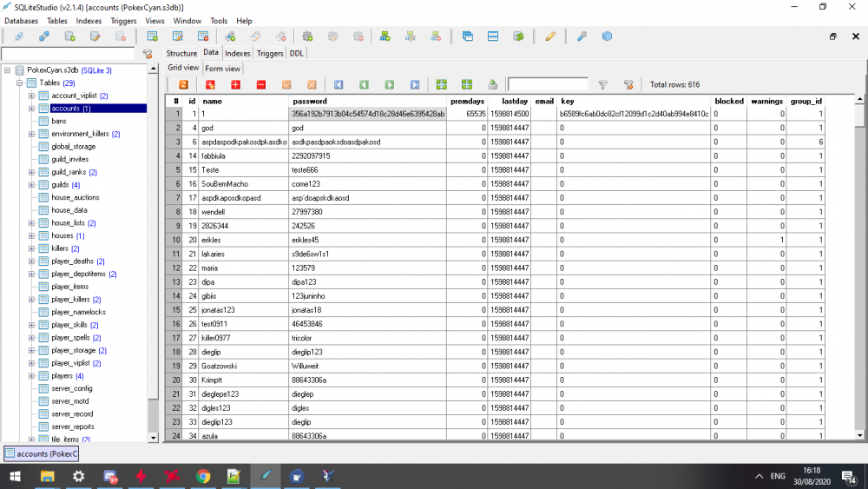Select the password cell 'erikles45'

coord(367,241)
